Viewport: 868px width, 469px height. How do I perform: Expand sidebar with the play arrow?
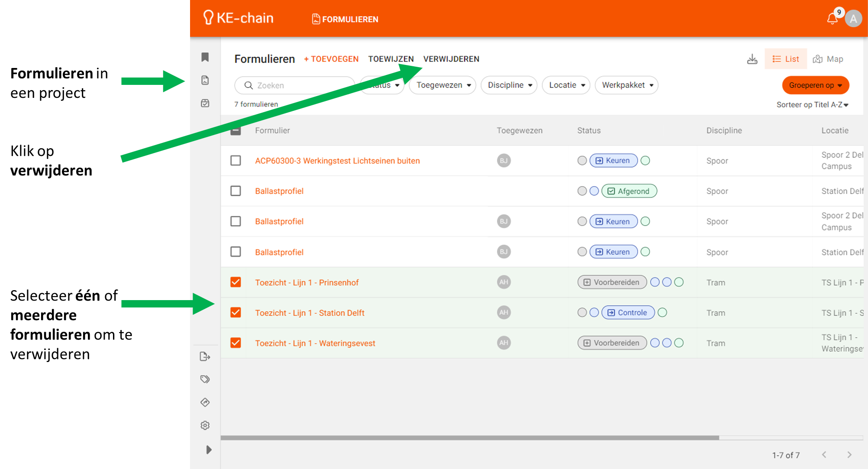point(209,450)
